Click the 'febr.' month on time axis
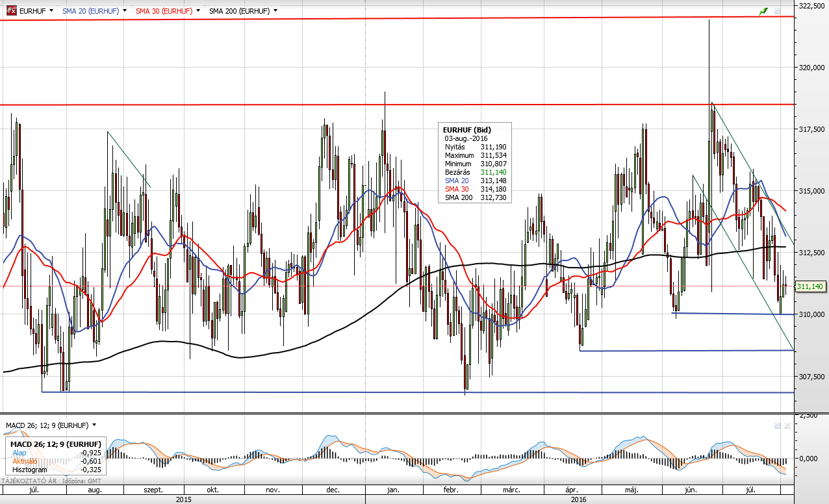 point(450,490)
